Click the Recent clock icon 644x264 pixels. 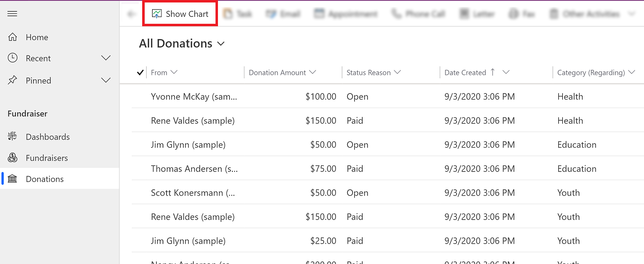point(12,58)
